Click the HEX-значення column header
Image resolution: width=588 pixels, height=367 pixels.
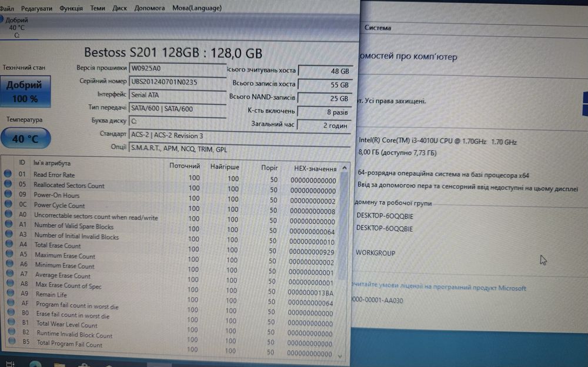pos(315,169)
